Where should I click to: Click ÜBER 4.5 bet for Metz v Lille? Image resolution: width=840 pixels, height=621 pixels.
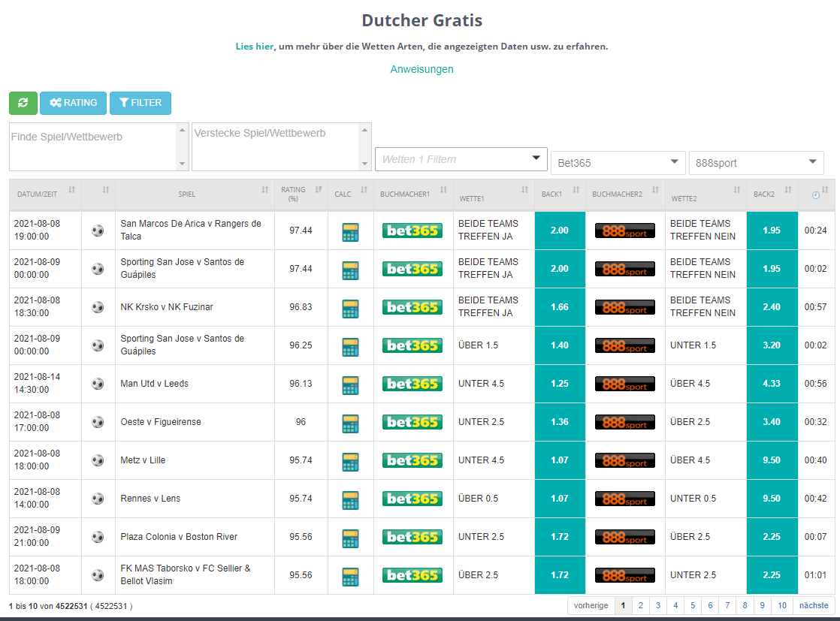tap(690, 460)
